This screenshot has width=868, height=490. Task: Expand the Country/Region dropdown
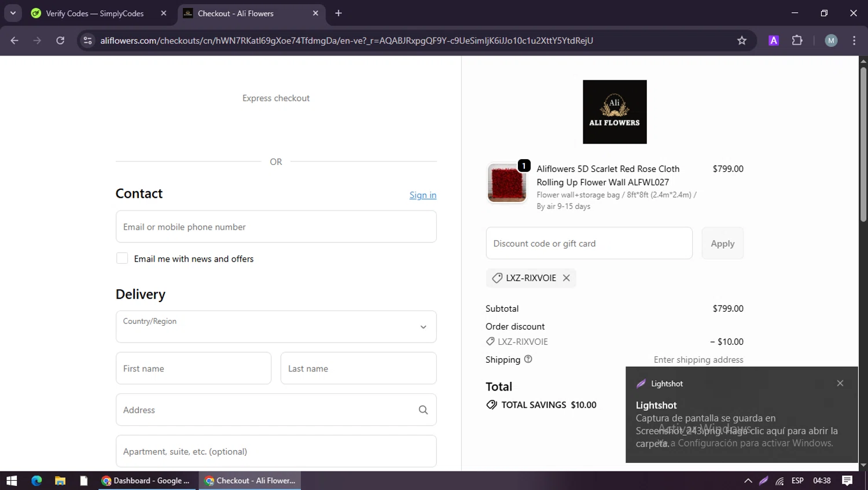pos(276,327)
